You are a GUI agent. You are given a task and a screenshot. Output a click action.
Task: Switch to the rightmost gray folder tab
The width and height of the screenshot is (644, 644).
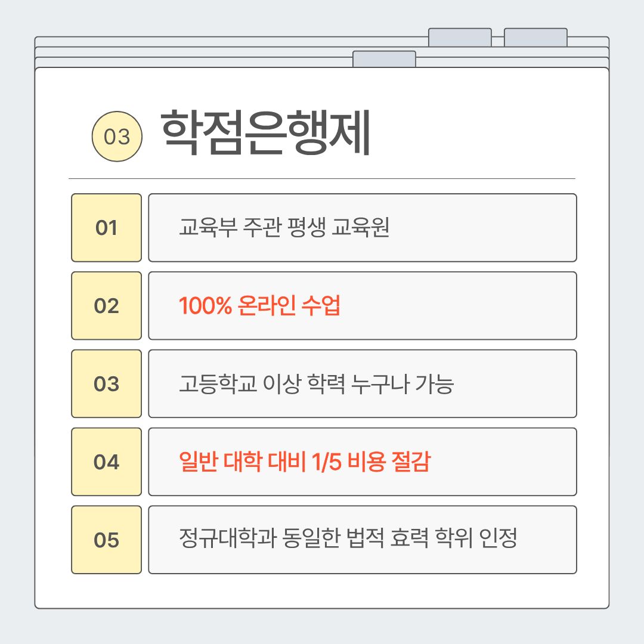[535, 37]
